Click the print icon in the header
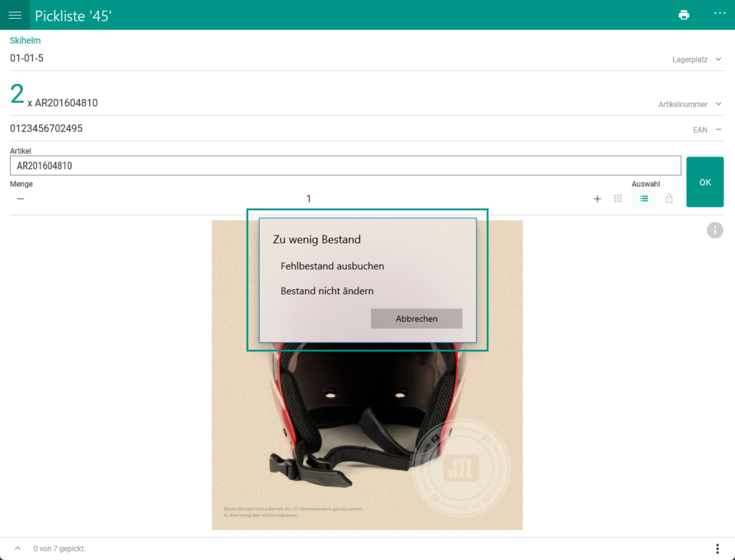 [x=683, y=14]
